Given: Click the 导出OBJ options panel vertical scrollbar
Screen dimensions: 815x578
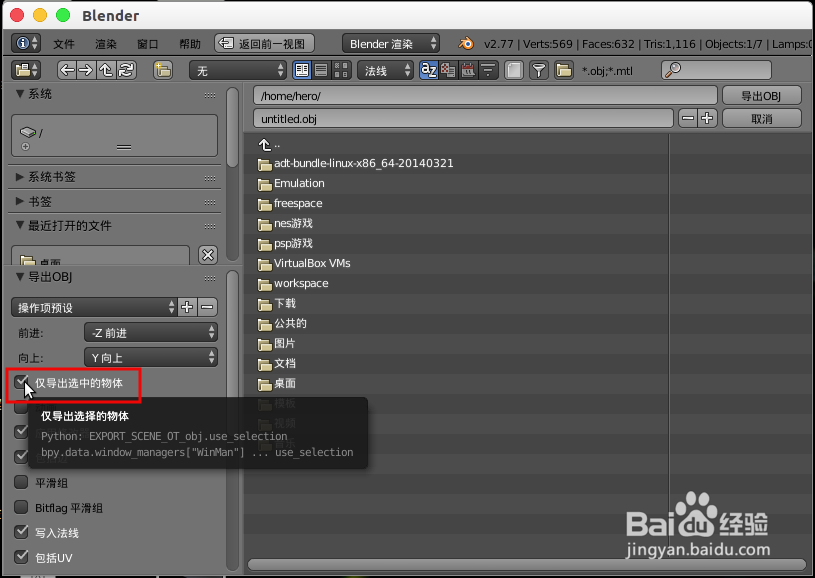Looking at the screenshot, I should click(232, 421).
